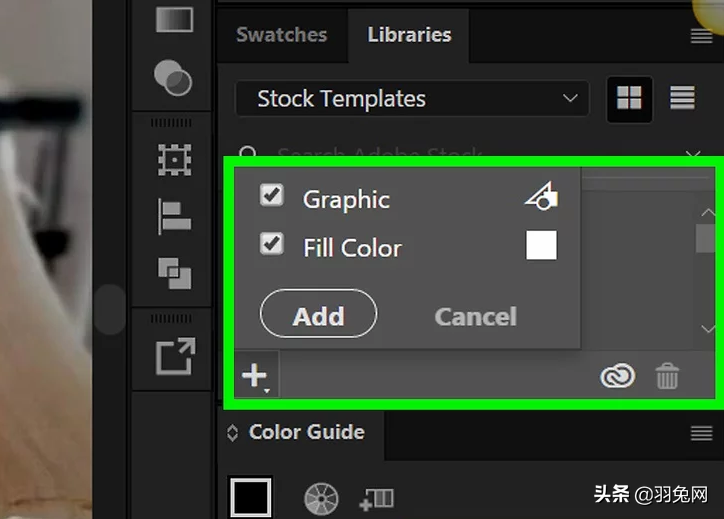Click the trash delete icon
Viewport: 724px width, 519px height.
667,377
